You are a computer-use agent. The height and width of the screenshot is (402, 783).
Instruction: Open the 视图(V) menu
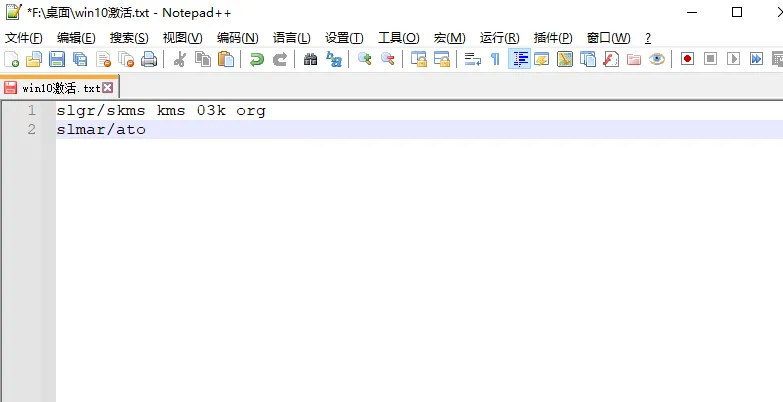[182, 38]
